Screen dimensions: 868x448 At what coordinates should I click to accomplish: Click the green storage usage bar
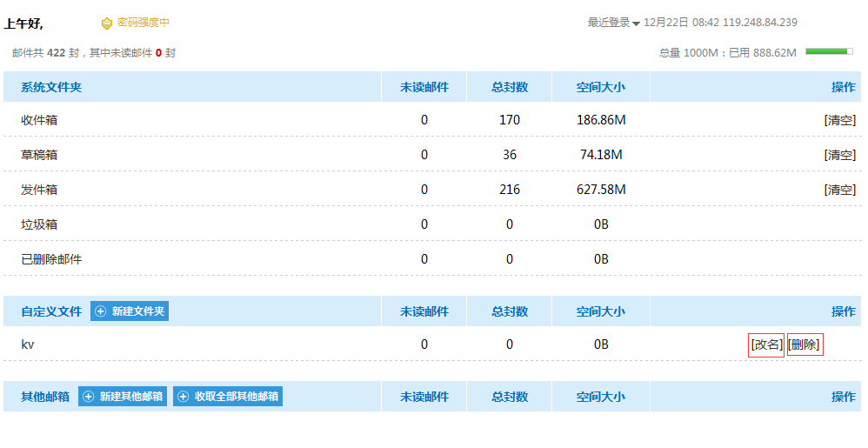pos(829,52)
